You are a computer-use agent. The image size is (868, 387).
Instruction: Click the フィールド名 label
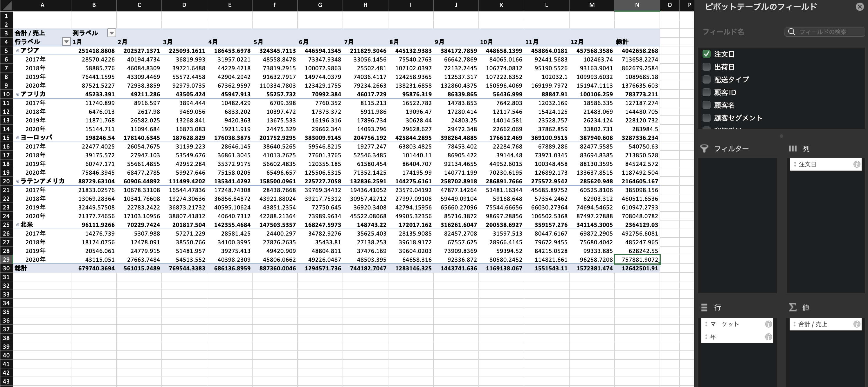tap(723, 32)
